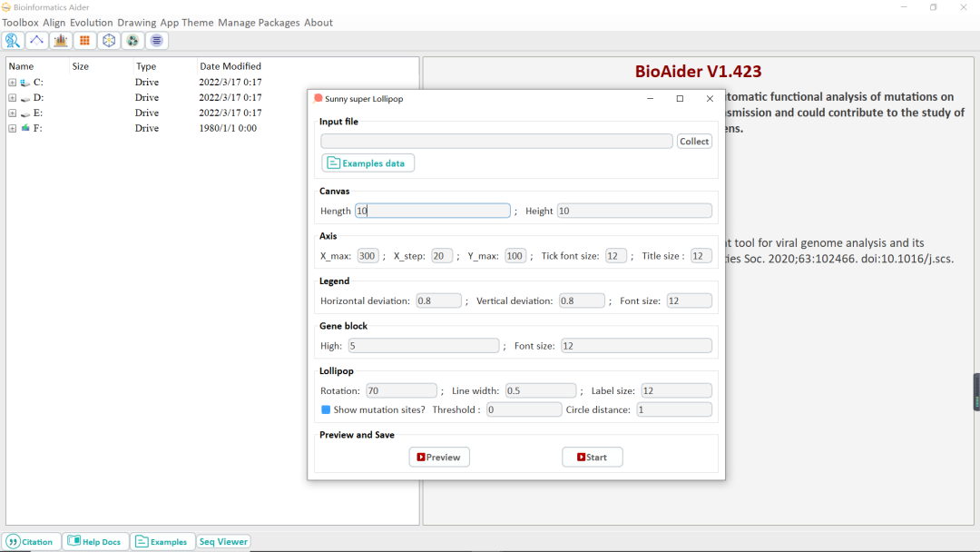The image size is (980, 552).
Task: Sort by the Date Modified column header
Action: click(230, 66)
